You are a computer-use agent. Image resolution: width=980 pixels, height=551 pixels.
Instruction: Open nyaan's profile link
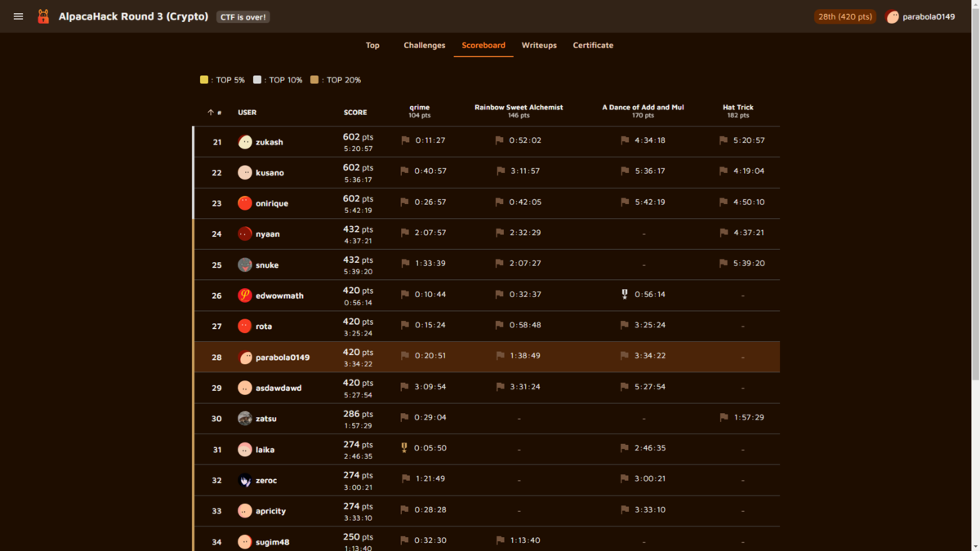(268, 234)
